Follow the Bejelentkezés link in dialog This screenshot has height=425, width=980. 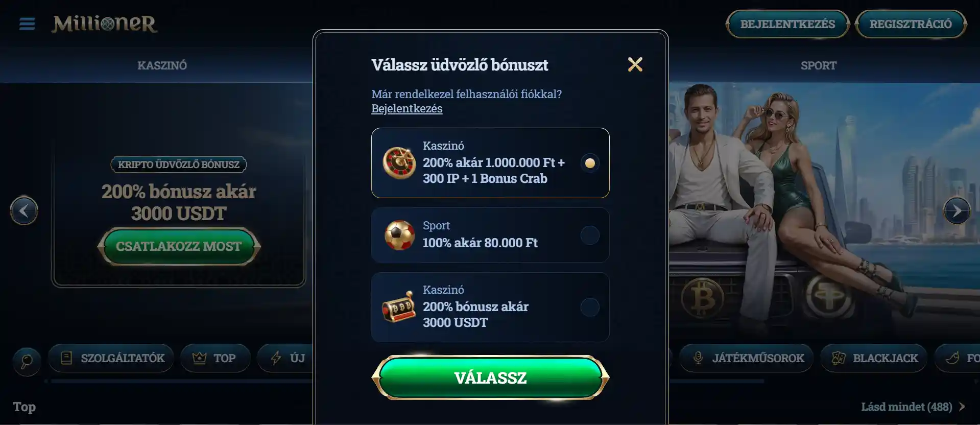tap(407, 108)
